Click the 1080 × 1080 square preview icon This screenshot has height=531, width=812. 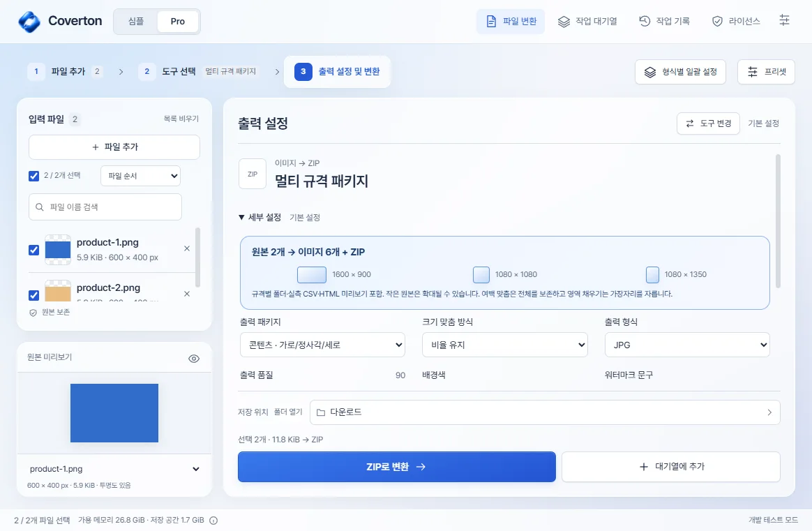pyautogui.click(x=481, y=274)
